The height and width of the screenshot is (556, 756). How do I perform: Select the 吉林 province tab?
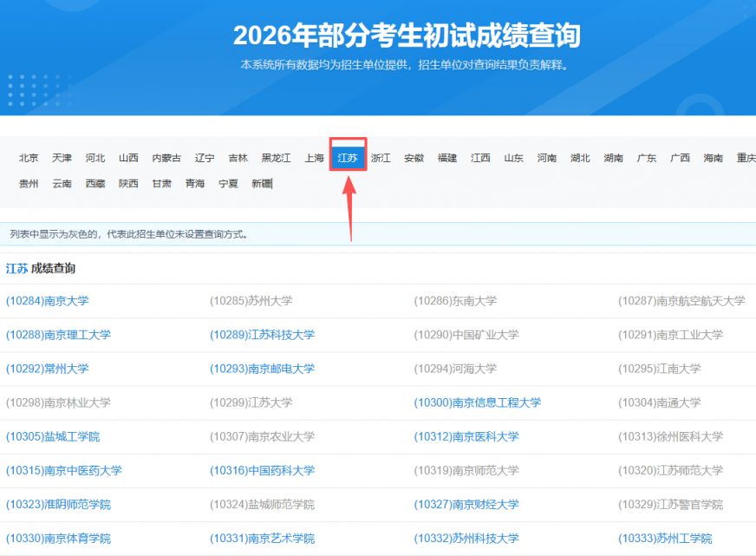tap(238, 158)
